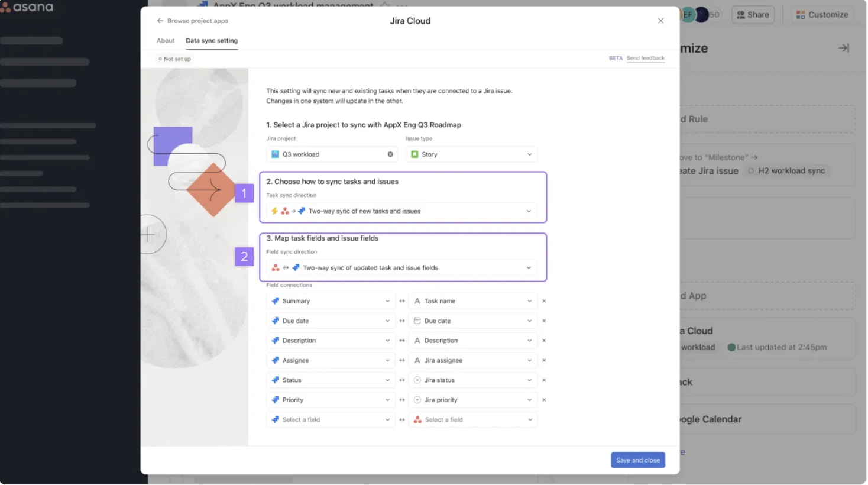Click the Share button in Asana header
868x485 pixels.
(x=753, y=15)
